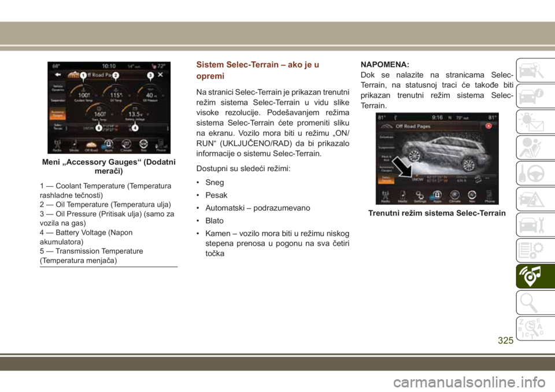Open the seatbelt and airbag safety tab

click(535, 147)
